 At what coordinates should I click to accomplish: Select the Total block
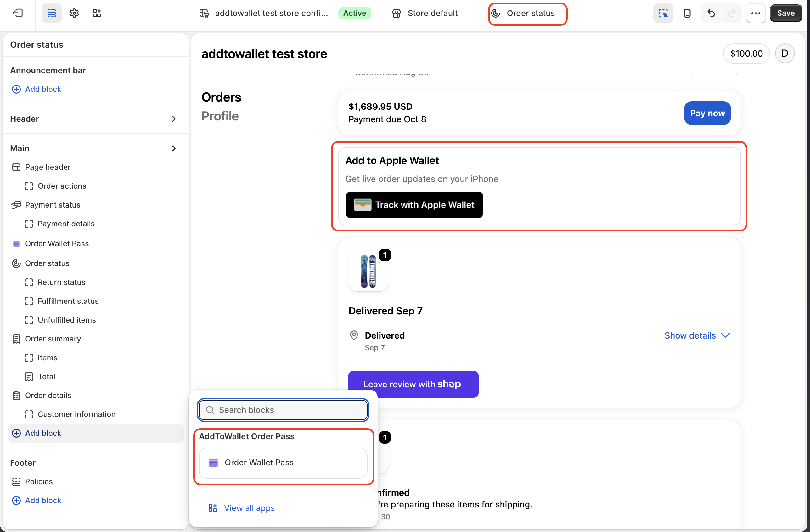(46, 377)
